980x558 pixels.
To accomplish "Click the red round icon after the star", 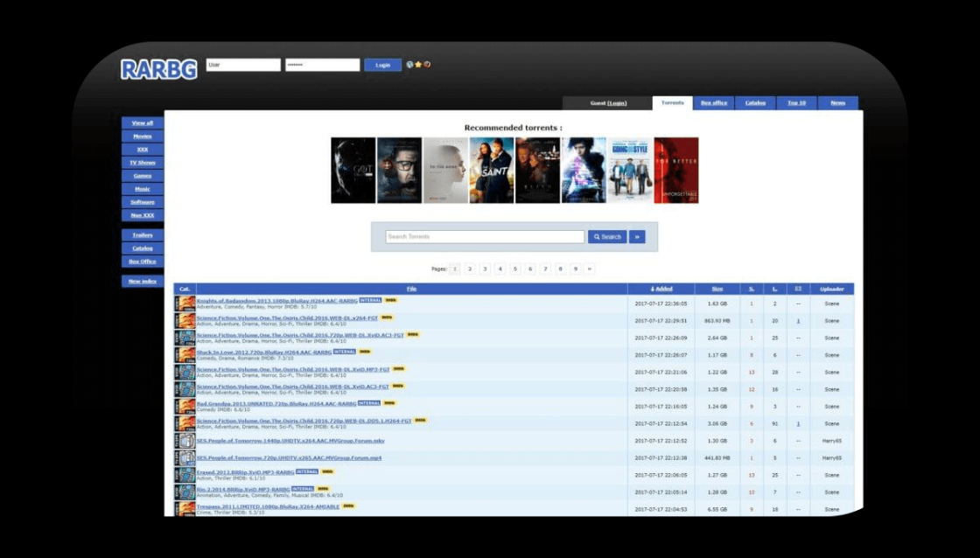I will tap(427, 65).
